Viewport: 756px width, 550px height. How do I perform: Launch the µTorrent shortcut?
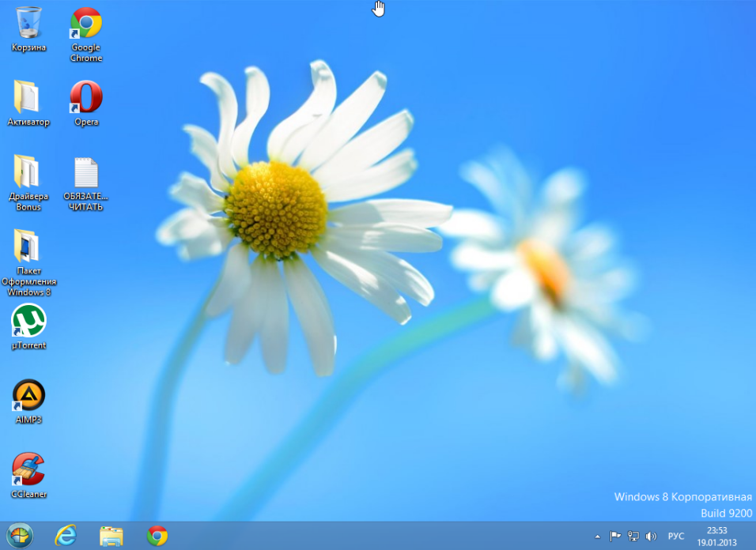coord(28,326)
